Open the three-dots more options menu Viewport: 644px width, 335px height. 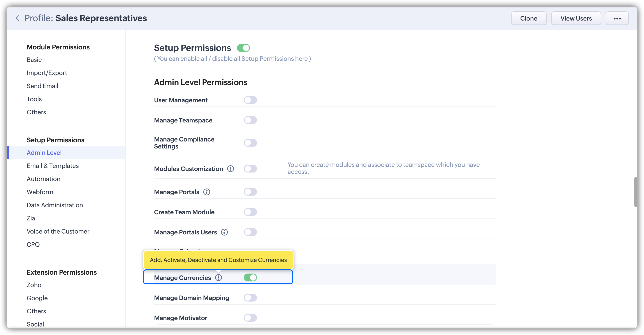point(617,19)
